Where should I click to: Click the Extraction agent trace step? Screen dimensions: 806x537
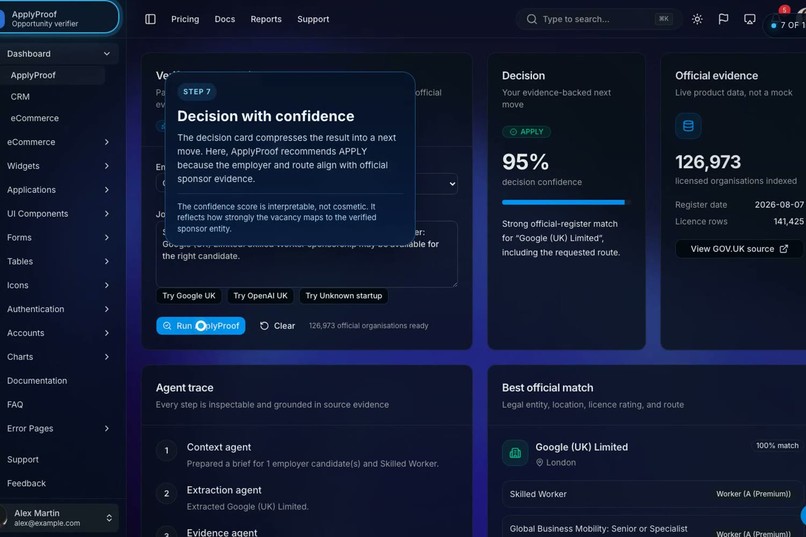[306, 498]
